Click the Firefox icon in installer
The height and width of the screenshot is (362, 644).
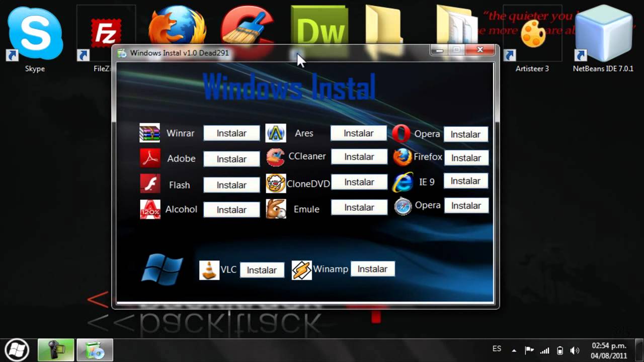click(x=402, y=157)
